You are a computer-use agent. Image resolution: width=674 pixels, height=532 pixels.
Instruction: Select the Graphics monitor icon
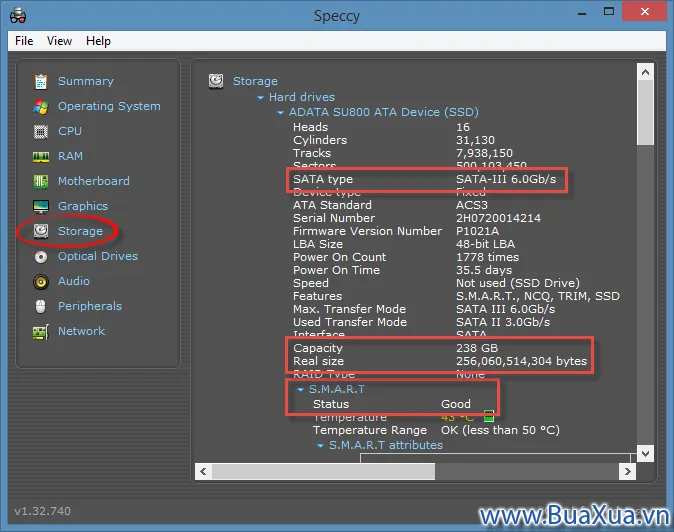tap(41, 206)
